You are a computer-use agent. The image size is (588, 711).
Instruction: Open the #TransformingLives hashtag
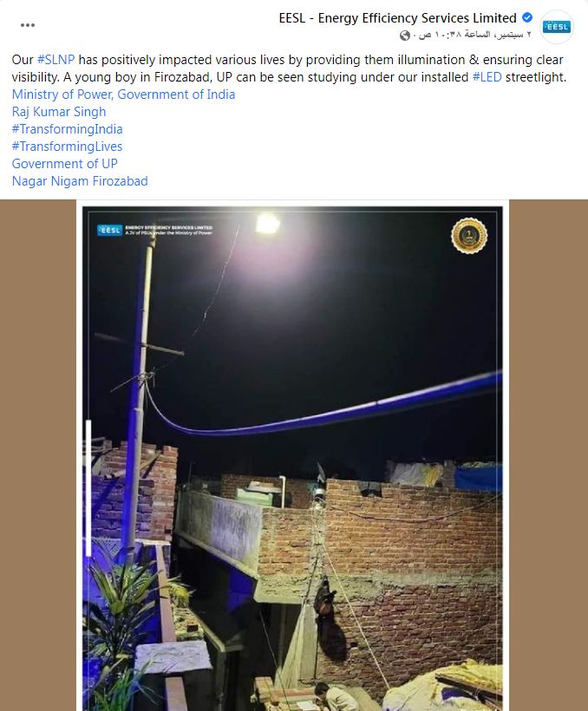[67, 147]
